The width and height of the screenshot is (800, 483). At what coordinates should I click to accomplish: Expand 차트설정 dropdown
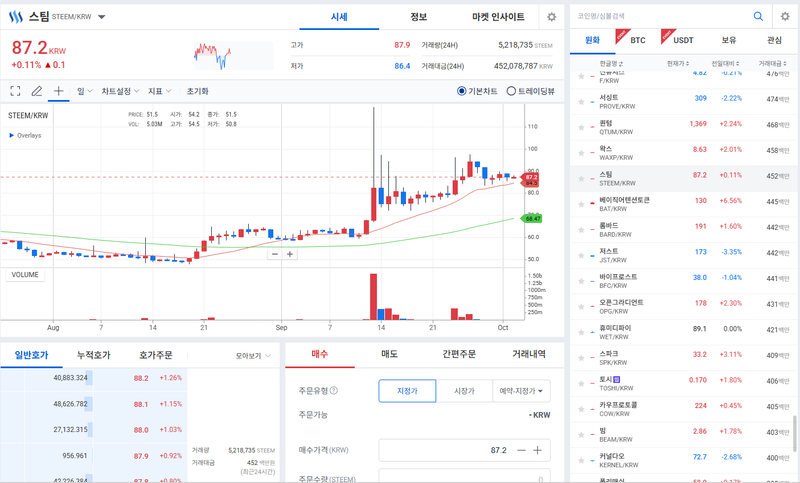pyautogui.click(x=120, y=91)
